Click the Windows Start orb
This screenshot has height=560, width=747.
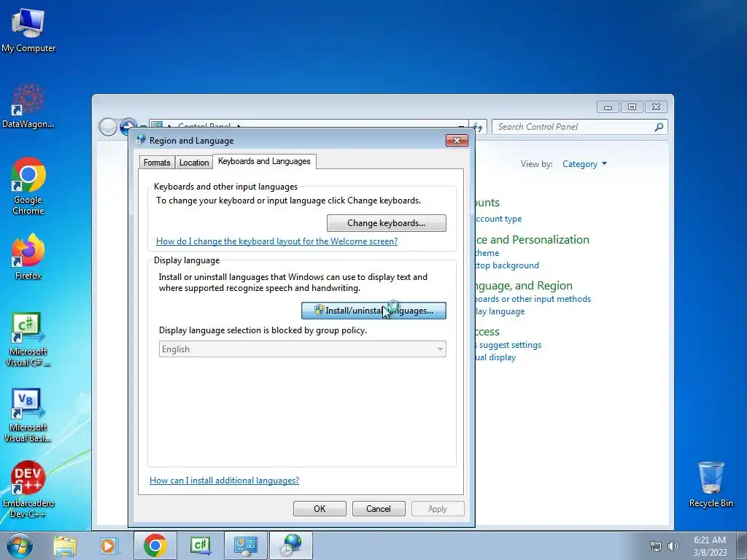click(20, 545)
